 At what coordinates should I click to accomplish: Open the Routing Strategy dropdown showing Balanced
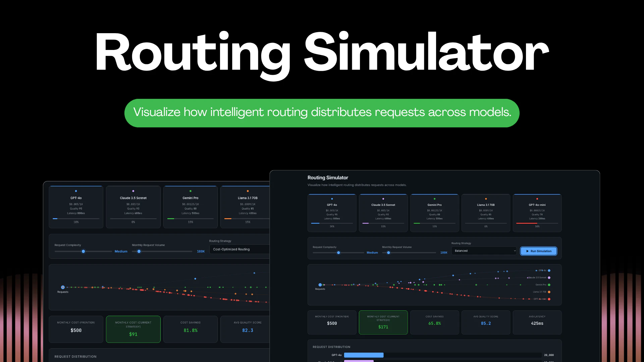point(484,251)
